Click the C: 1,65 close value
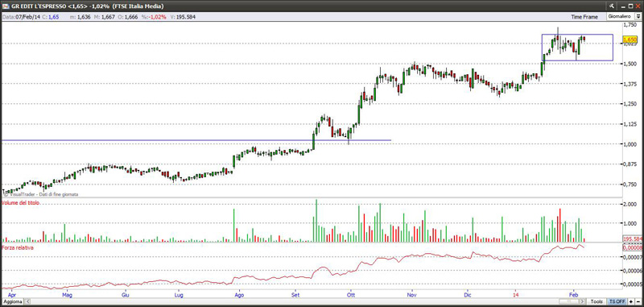The height and width of the screenshot is (307, 644). coord(51,17)
